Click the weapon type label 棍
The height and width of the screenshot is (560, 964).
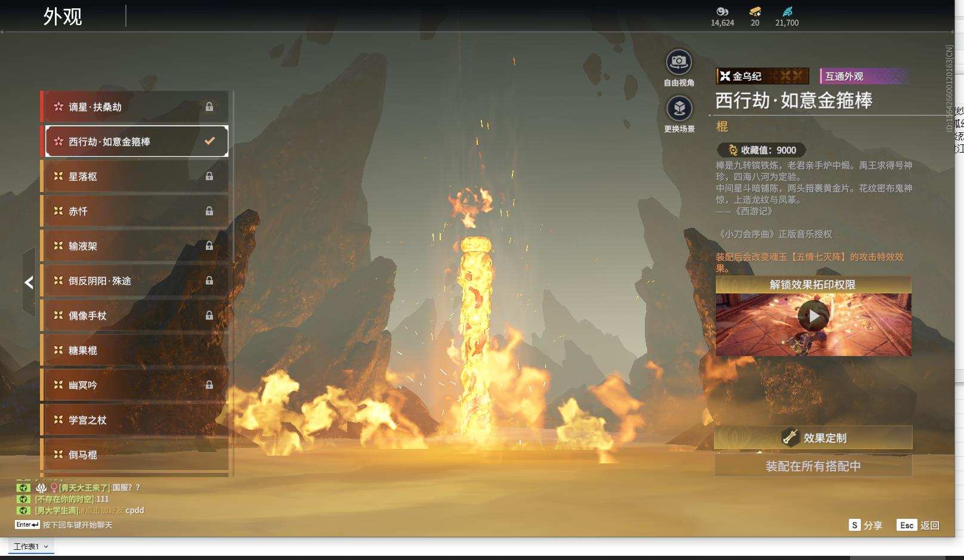pos(722,126)
